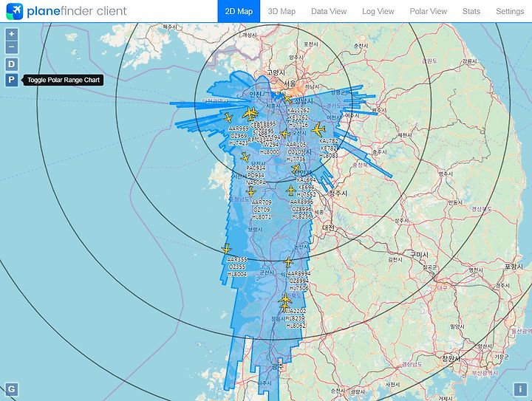Click the JJA2202 flight label
Viewport: 532px width, 401px height.
click(296, 311)
